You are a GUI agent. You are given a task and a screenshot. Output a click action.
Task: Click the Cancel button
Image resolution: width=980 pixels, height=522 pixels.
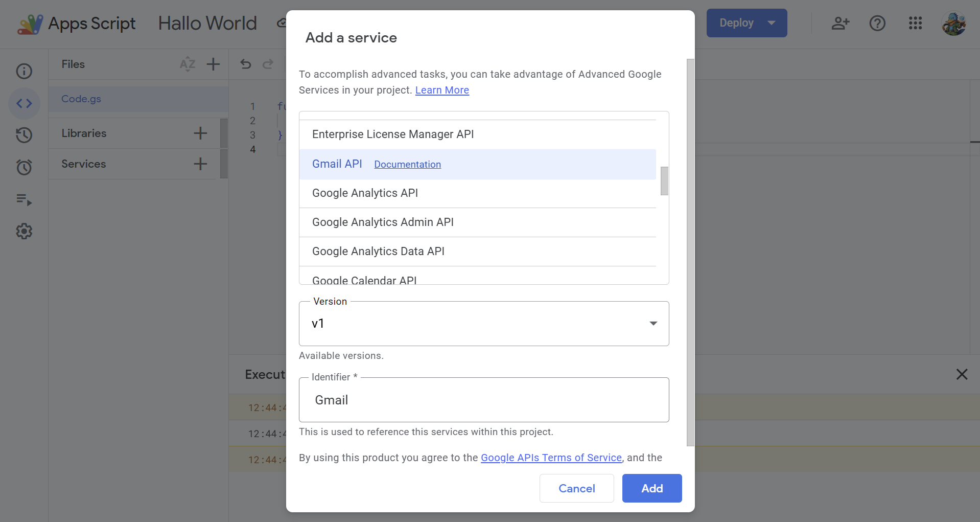pyautogui.click(x=577, y=488)
